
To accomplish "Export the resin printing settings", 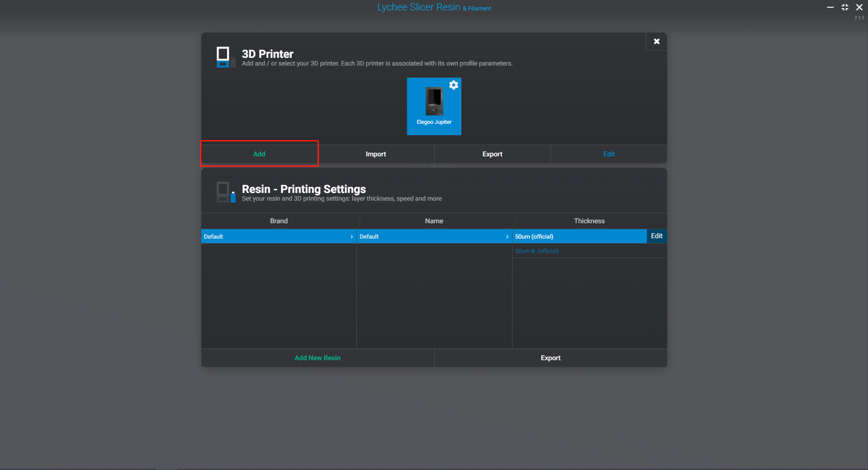I will coord(550,358).
